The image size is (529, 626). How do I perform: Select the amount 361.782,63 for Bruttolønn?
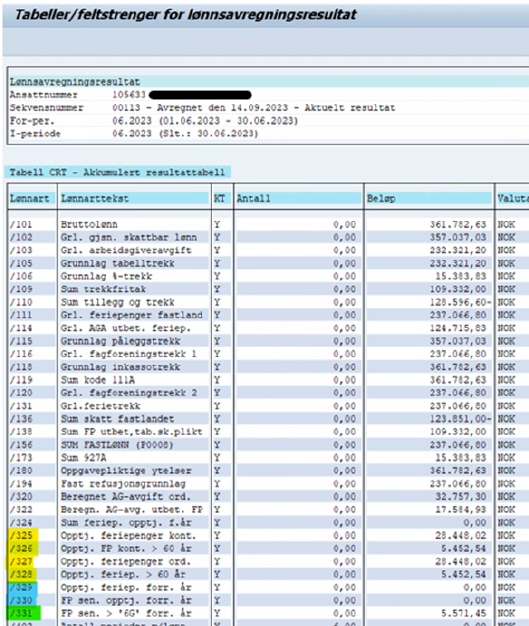458,224
